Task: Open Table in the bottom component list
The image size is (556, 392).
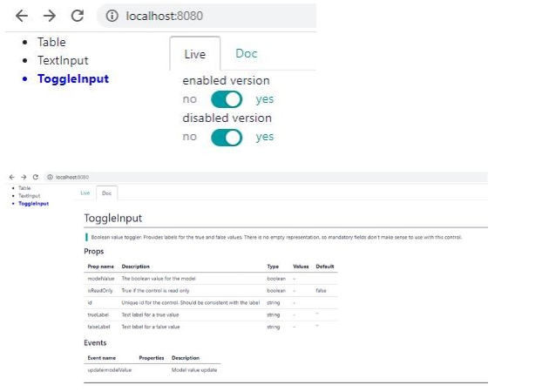Action: 24,188
